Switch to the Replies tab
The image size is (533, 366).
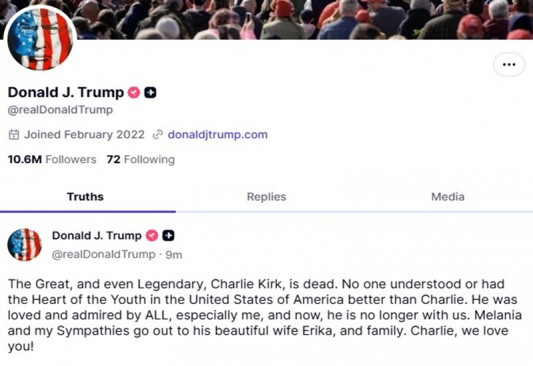pos(266,197)
